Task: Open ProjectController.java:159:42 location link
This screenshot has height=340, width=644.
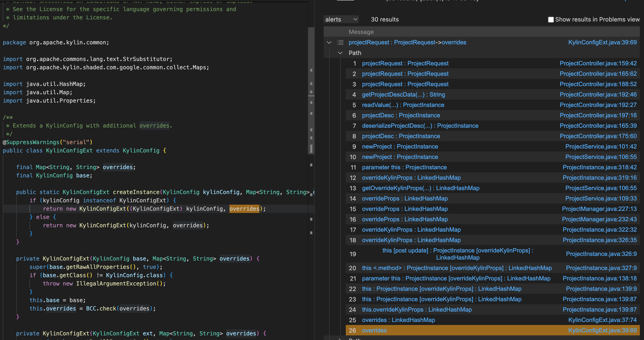Action: tap(598, 63)
